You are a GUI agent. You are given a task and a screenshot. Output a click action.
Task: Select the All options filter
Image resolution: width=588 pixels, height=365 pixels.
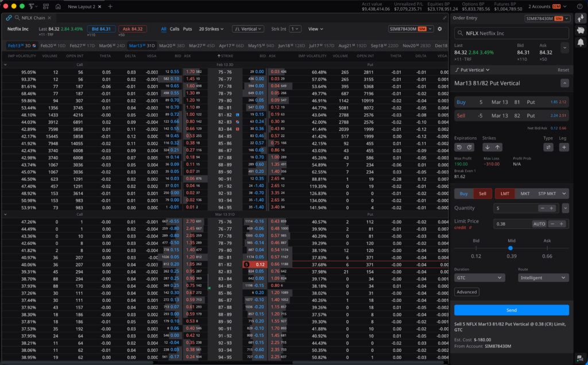click(164, 29)
